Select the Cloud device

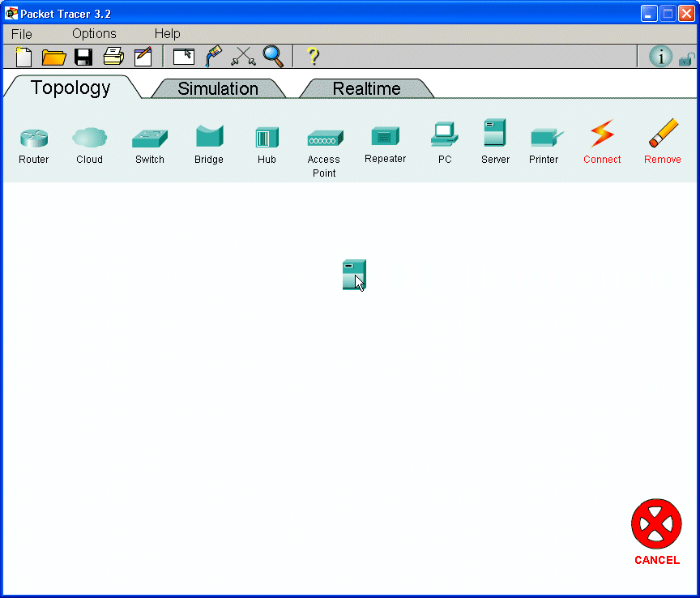[89, 146]
